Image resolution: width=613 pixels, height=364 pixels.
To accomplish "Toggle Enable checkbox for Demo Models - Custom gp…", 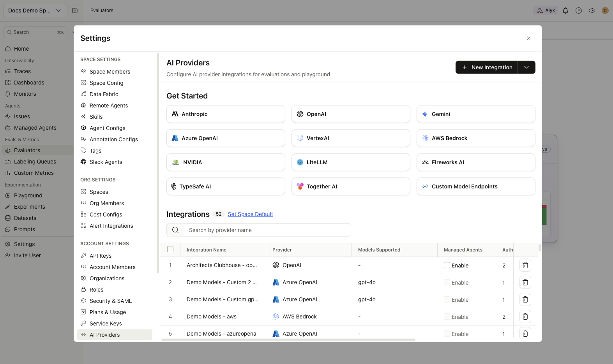I will point(447,299).
